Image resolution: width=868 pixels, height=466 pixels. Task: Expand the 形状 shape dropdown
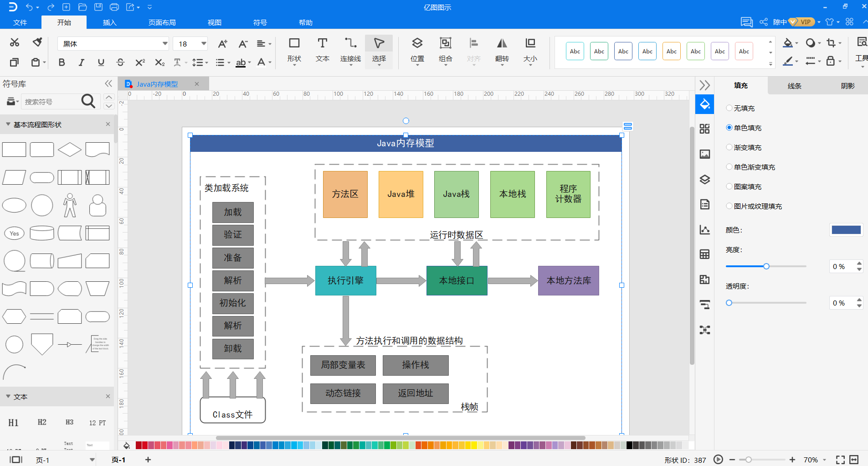(x=294, y=65)
